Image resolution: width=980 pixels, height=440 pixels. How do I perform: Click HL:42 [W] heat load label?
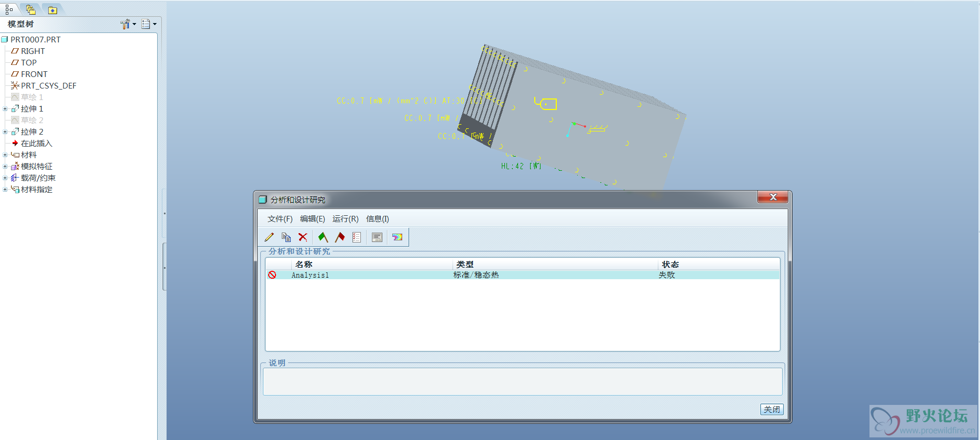pos(521,166)
